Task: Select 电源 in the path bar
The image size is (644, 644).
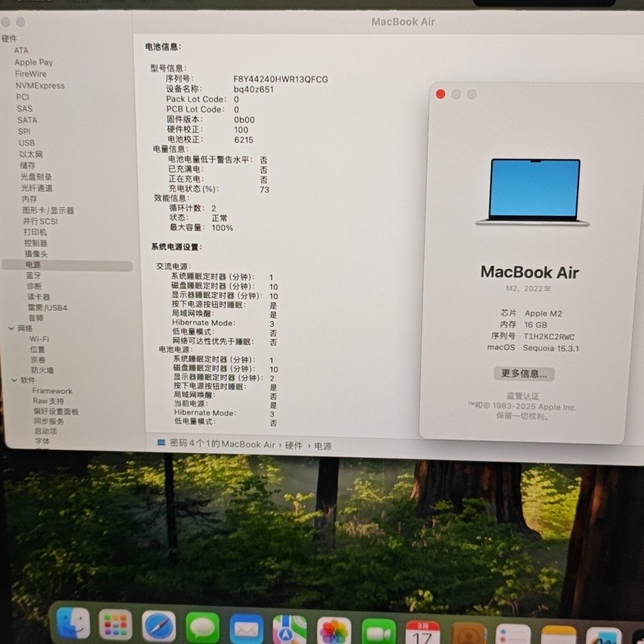Action: coord(323,446)
